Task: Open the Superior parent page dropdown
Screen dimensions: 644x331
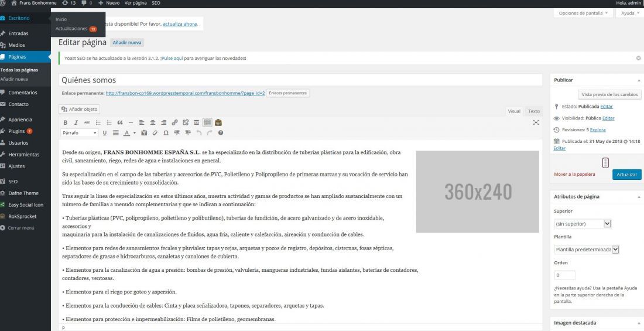Action: pos(583,224)
